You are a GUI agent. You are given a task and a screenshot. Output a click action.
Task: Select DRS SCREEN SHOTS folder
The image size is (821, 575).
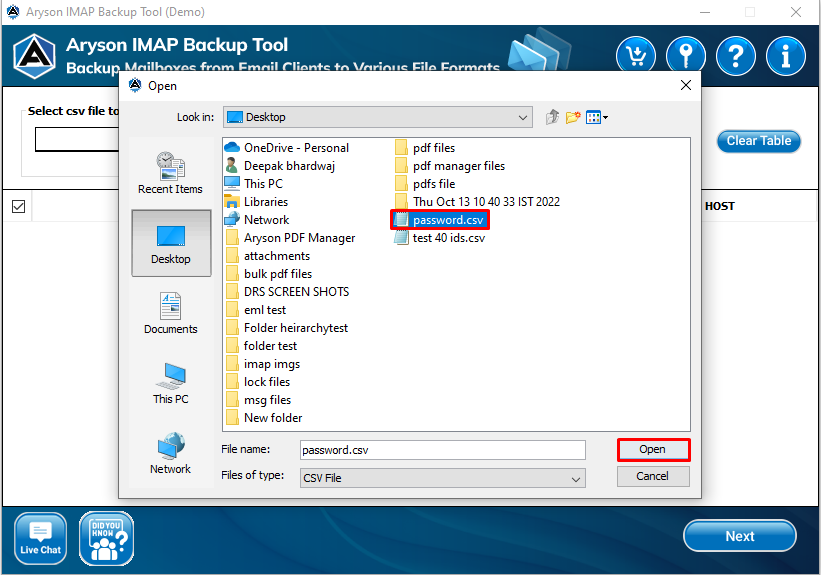click(x=287, y=291)
